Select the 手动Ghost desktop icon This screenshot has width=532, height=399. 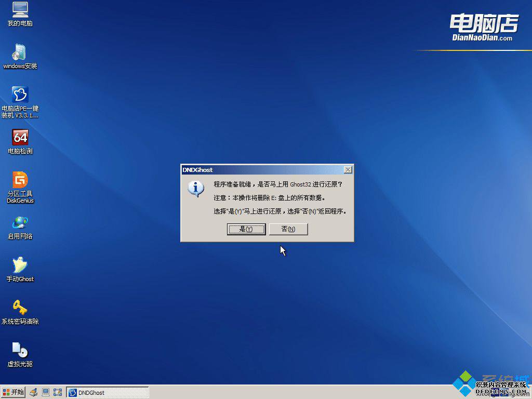(20, 270)
